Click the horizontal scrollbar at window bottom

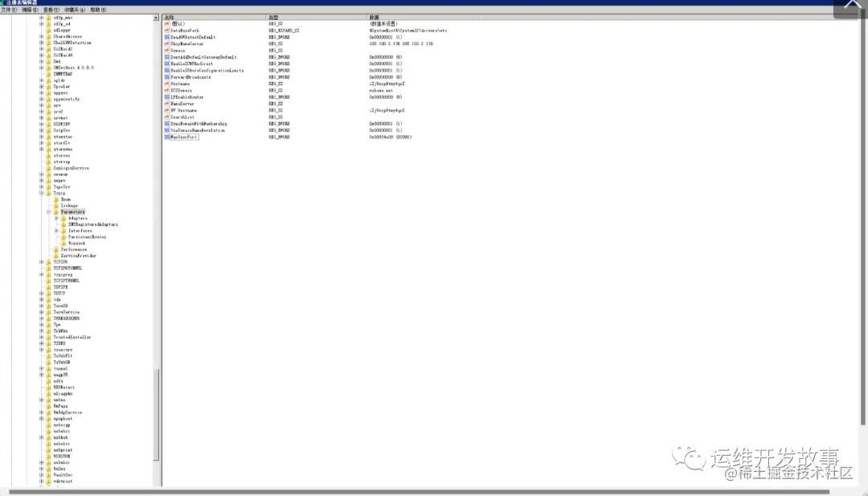coord(419,492)
